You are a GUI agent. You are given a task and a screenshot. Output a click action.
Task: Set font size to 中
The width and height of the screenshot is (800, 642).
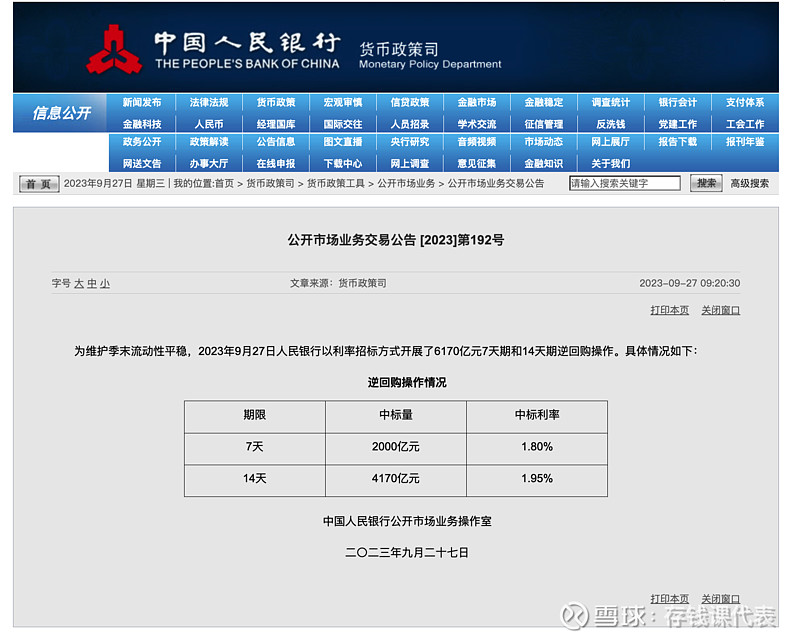pos(92,284)
